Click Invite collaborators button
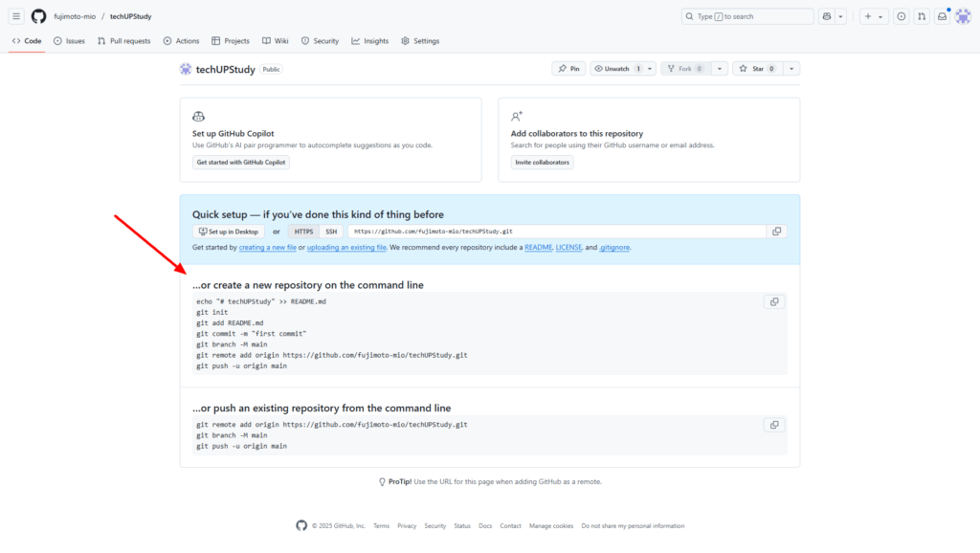This screenshot has height=553, width=980. pyautogui.click(x=543, y=163)
